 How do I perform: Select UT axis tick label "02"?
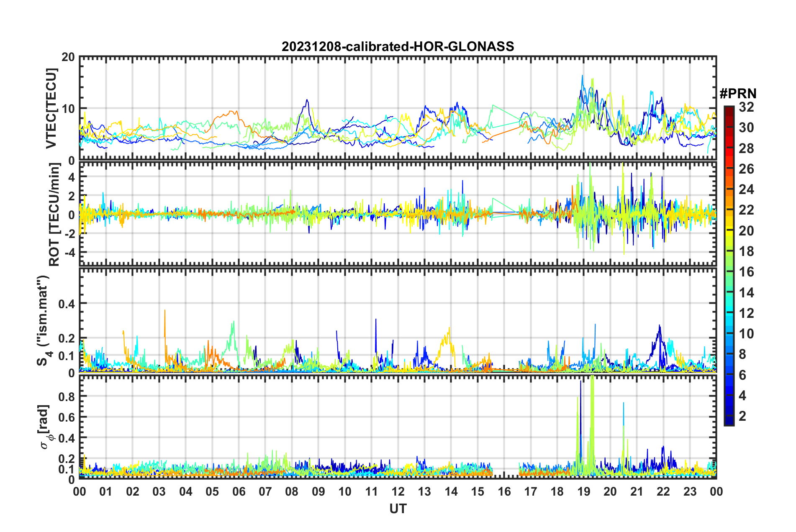coord(133,491)
